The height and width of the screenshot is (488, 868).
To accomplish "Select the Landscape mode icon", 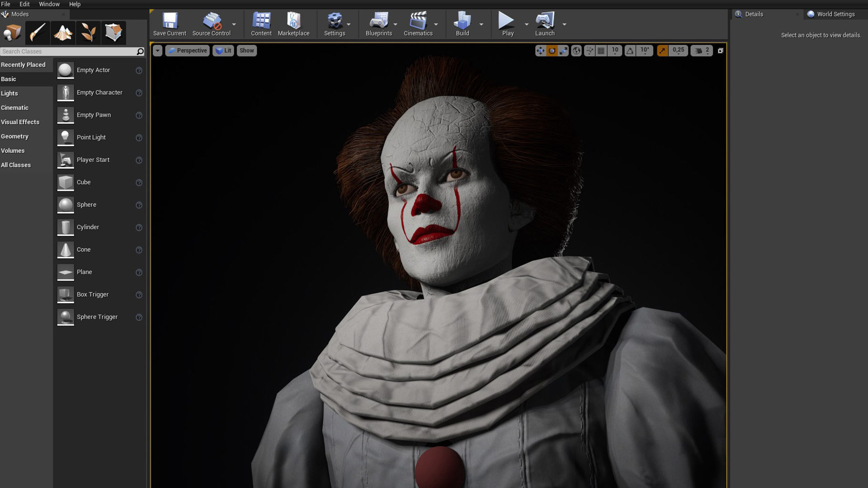I will click(63, 33).
